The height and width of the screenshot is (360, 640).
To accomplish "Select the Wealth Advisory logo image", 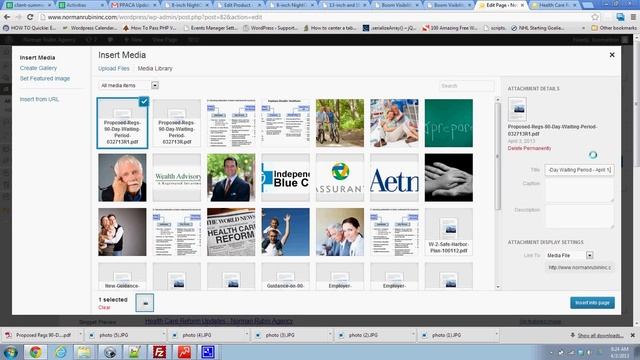I will click(x=177, y=178).
